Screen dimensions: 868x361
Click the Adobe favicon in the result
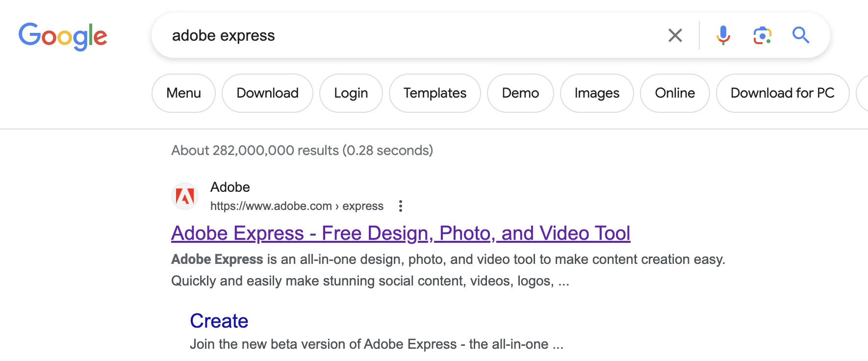coord(185,196)
